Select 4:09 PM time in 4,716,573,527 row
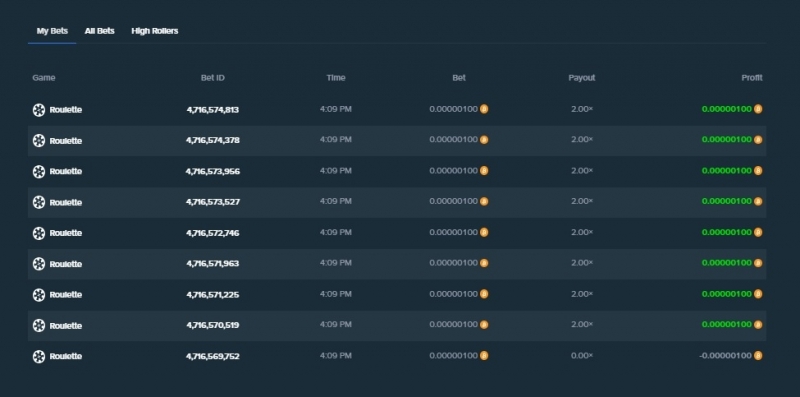 (x=336, y=202)
